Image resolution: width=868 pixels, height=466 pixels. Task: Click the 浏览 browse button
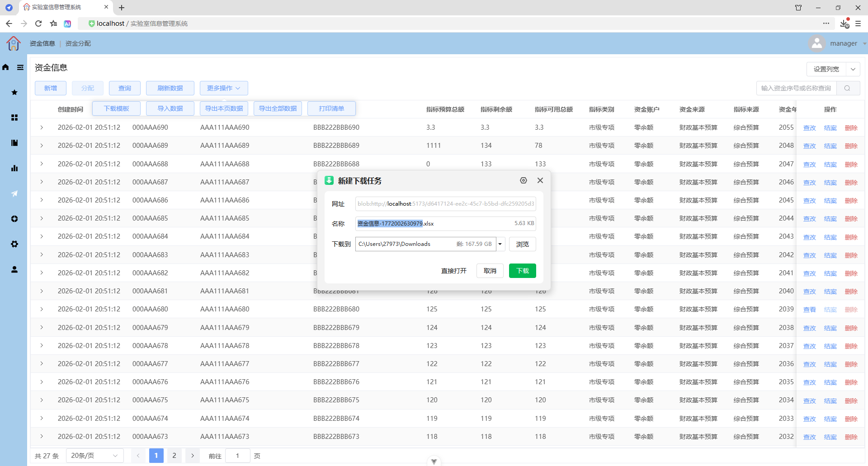(523, 244)
